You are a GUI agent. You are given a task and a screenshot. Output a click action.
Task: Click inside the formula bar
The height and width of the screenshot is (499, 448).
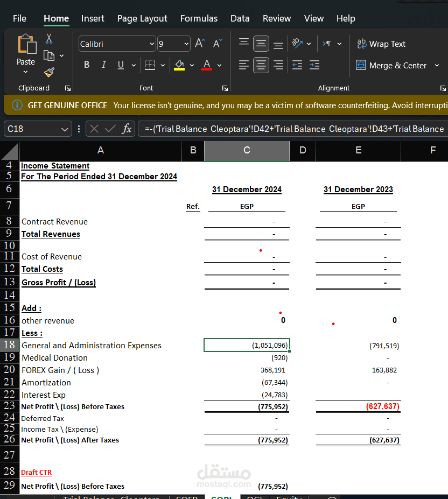pyautogui.click(x=293, y=129)
